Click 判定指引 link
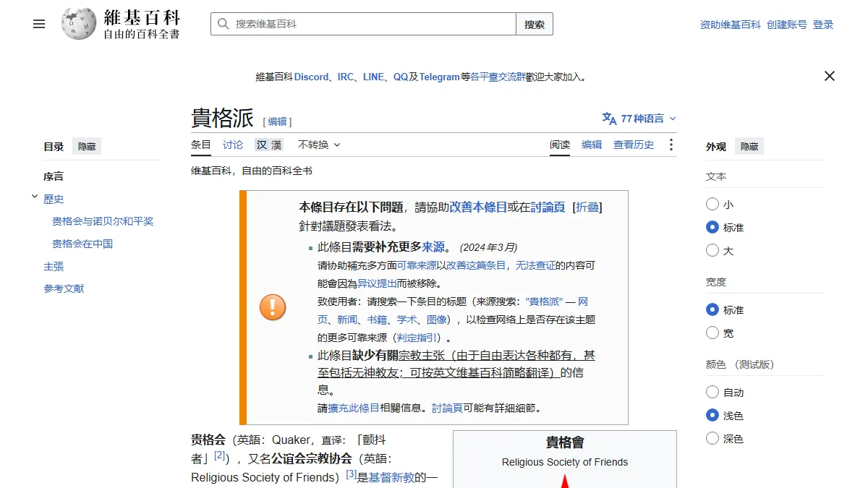Screen dimensions: 868x488 coord(418,338)
